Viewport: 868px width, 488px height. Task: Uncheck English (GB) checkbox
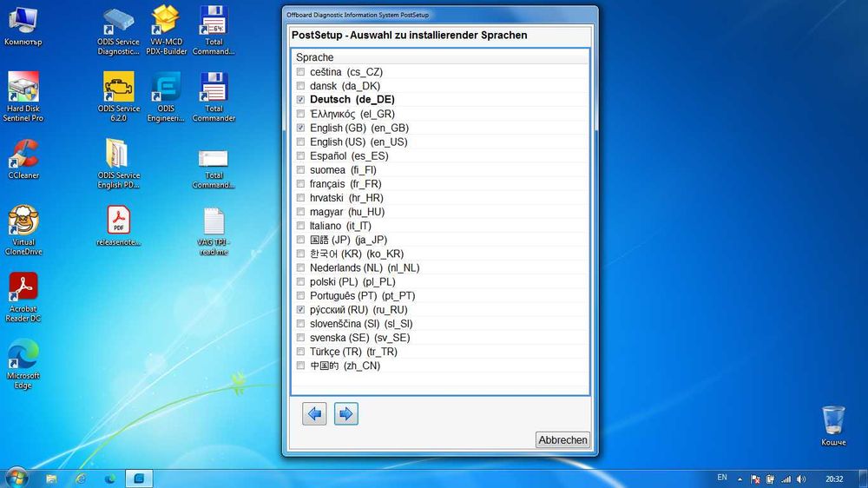300,128
